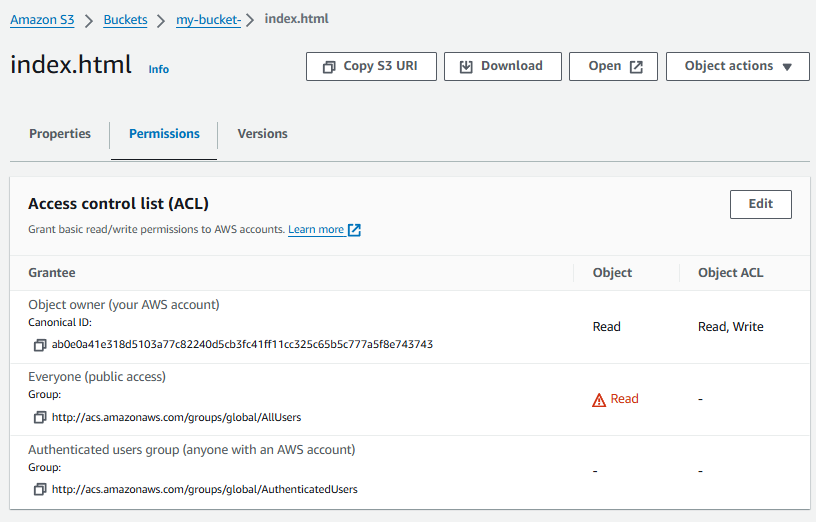Switch to the Properties tab
Viewport: 816px width, 522px height.
tap(60, 134)
